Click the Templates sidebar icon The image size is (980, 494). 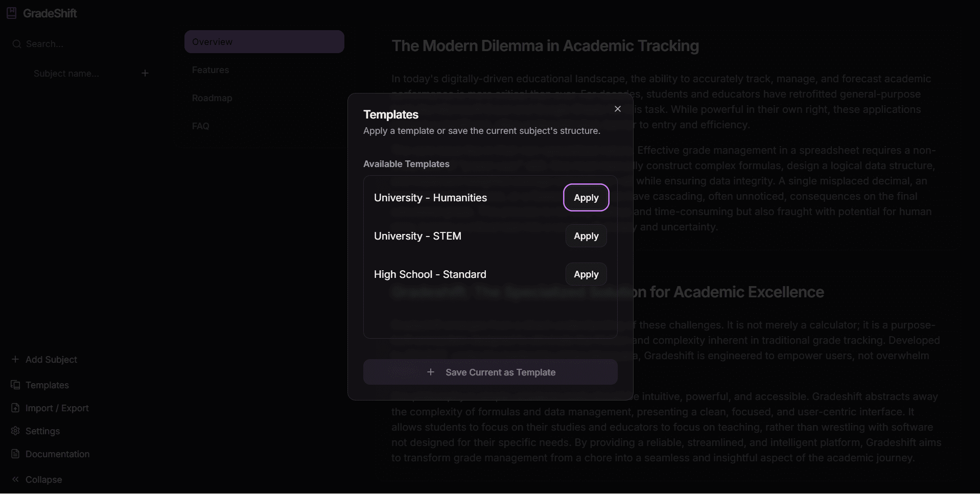point(16,385)
